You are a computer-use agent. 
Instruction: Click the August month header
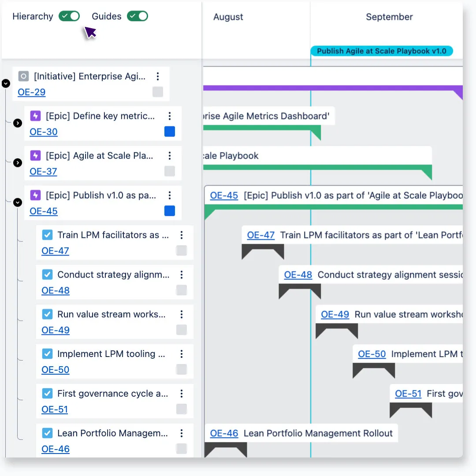click(x=228, y=17)
